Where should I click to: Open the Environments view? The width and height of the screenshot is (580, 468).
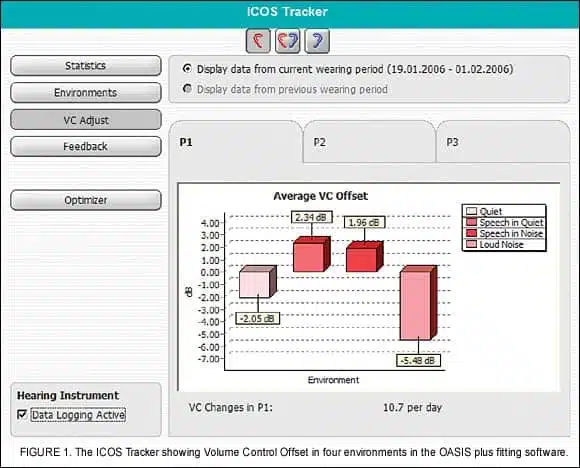pyautogui.click(x=86, y=92)
